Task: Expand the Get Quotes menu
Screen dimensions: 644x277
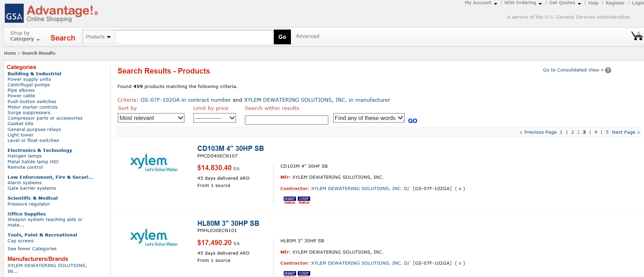Action: (565, 3)
